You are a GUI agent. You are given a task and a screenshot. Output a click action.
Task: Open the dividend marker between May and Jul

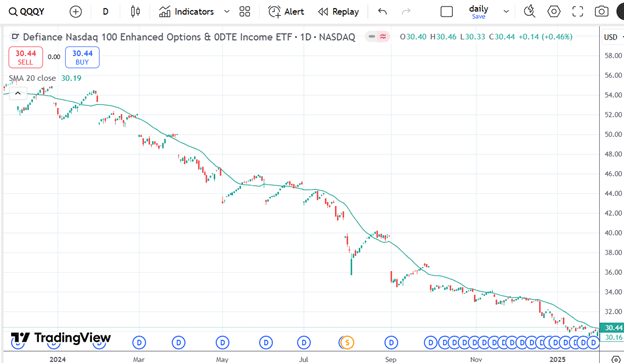266,342
